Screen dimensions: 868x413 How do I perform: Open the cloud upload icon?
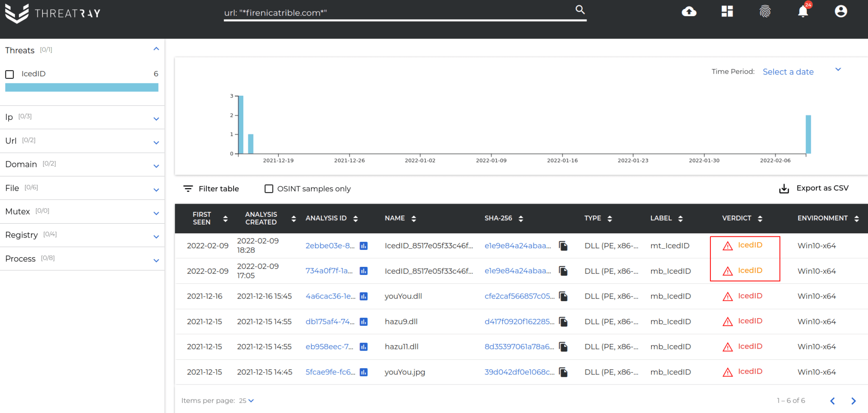689,11
